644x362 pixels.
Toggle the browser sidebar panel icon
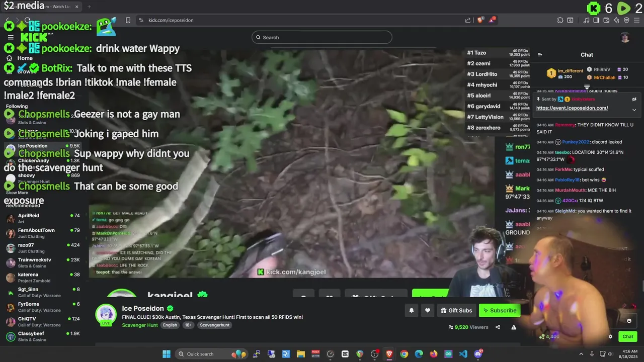click(x=596, y=20)
